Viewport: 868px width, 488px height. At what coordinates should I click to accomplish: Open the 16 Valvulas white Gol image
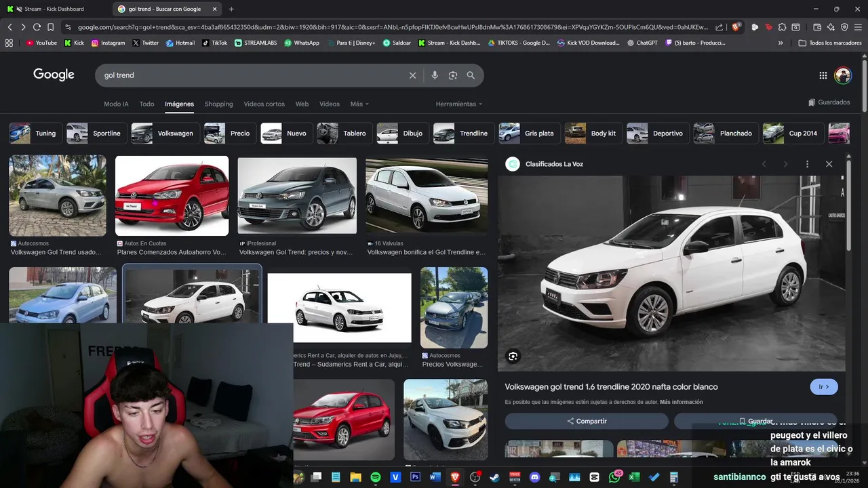[x=427, y=196]
